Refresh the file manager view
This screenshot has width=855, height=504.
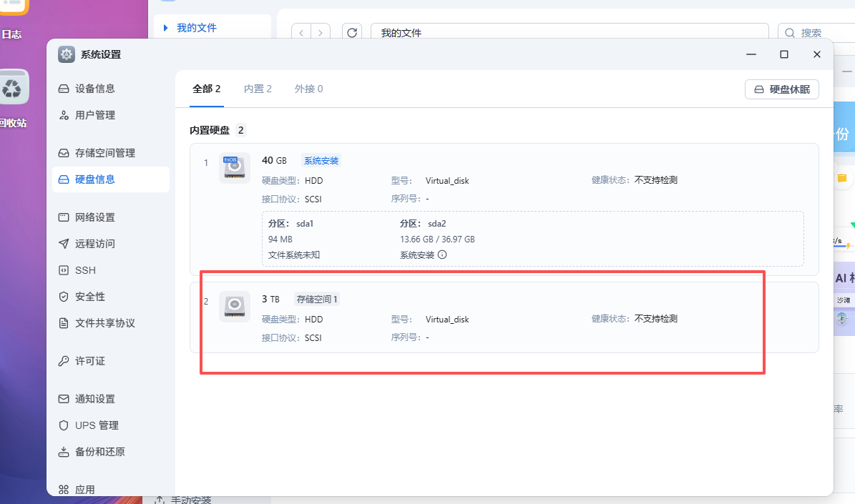pyautogui.click(x=352, y=33)
